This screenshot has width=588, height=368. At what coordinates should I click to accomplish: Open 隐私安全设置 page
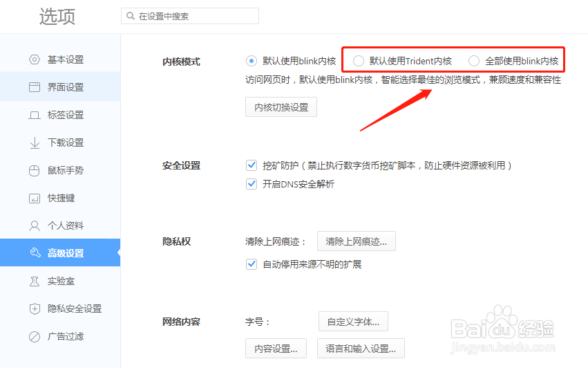60,309
